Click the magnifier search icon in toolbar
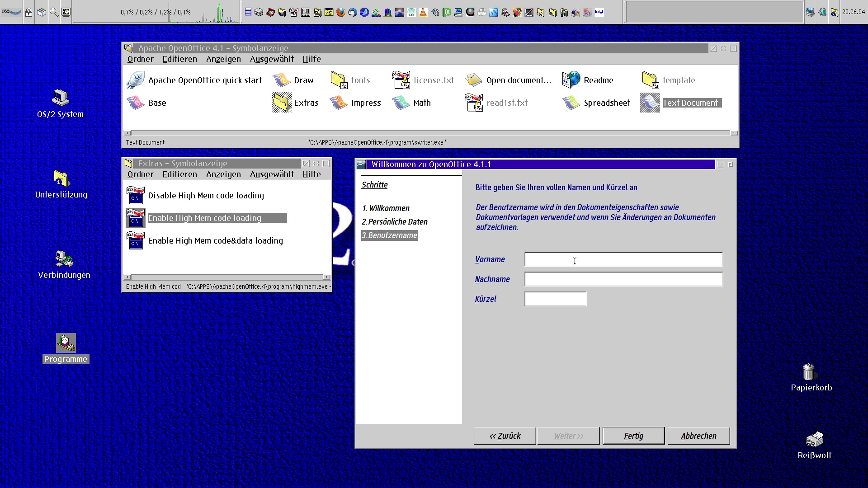The width and height of the screenshot is (868, 488). [54, 12]
